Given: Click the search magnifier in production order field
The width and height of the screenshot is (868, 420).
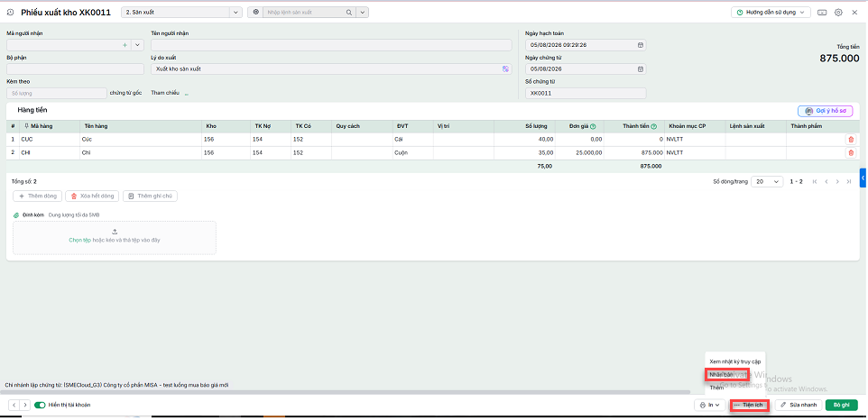Looking at the screenshot, I should click(x=349, y=12).
